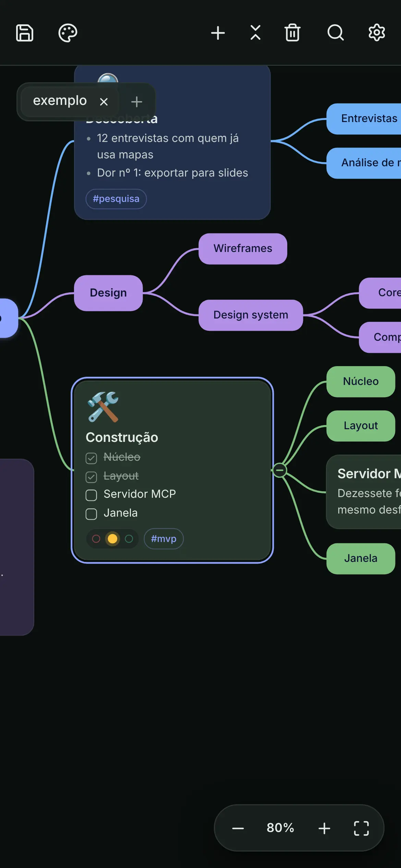The width and height of the screenshot is (401, 868).
Task: Click the collapse/expand arrows icon in the toolbar
Action: (255, 33)
